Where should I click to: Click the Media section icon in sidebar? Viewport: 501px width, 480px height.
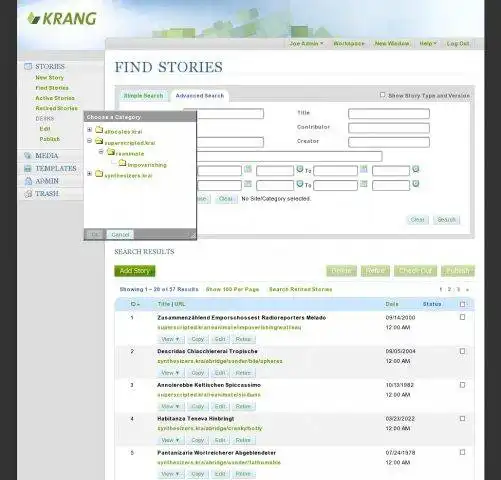tap(28, 156)
